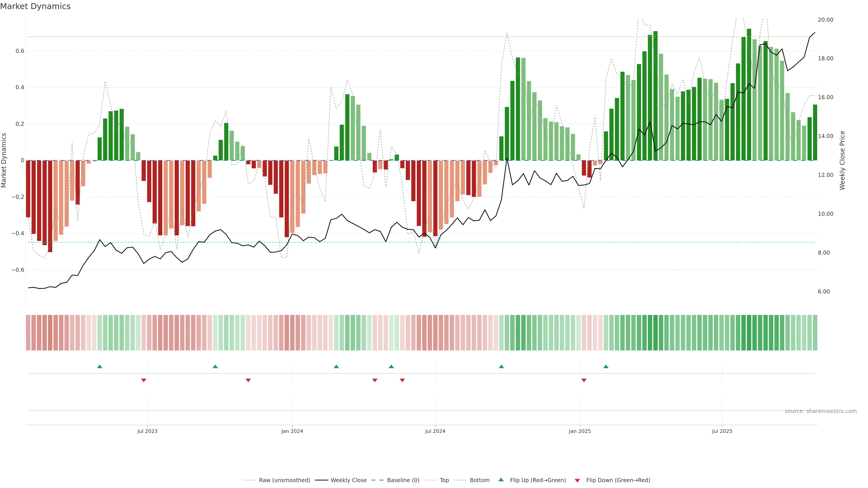Click the Jan 2024 axis label
This screenshot has width=868, height=488.
coord(292,431)
